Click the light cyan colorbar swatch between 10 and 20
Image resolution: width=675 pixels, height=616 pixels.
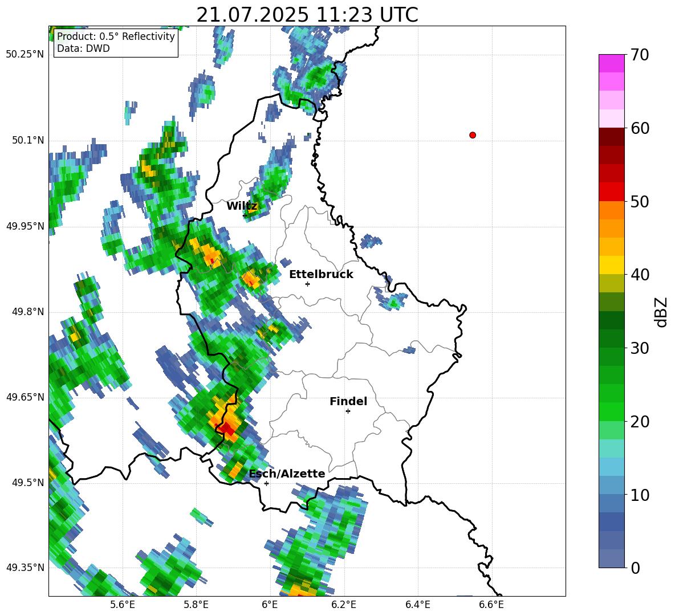(x=611, y=448)
